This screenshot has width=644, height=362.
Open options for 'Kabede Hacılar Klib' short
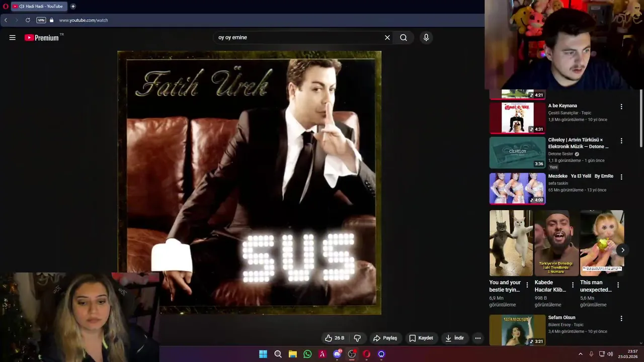tap(573, 285)
